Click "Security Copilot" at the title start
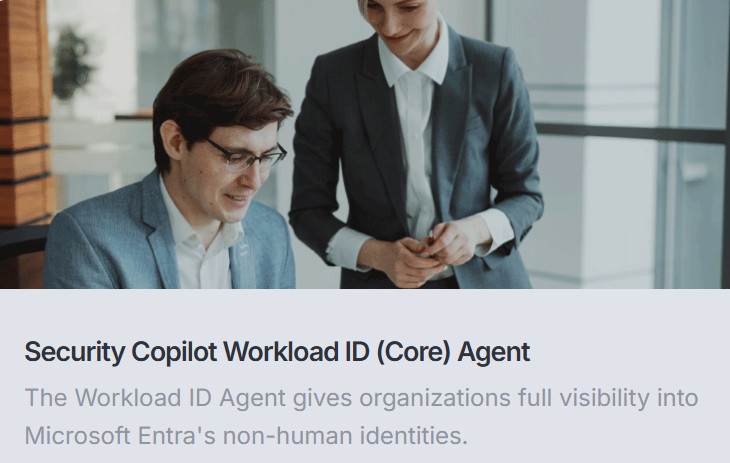This screenshot has width=730, height=463. point(121,352)
